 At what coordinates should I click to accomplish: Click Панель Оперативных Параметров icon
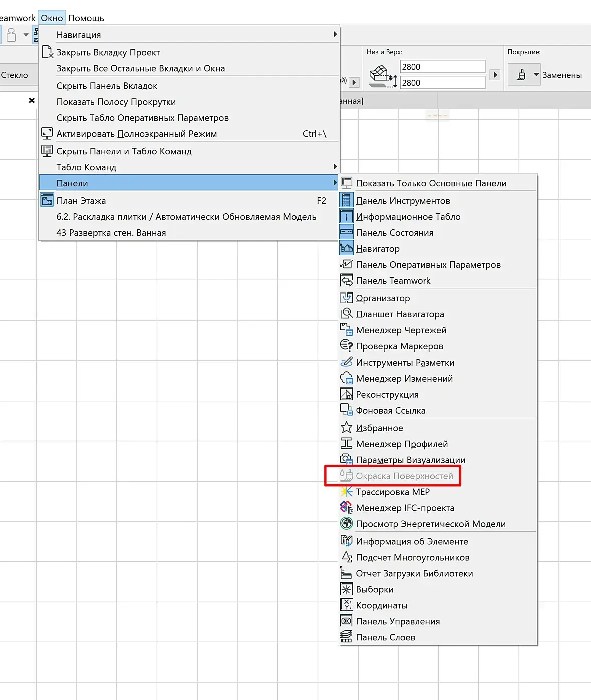point(346,265)
